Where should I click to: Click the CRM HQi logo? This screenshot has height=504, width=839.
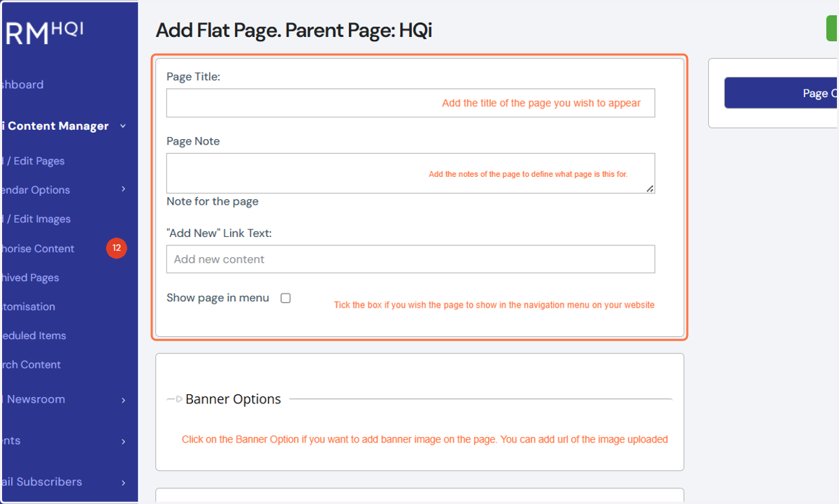pyautogui.click(x=43, y=33)
